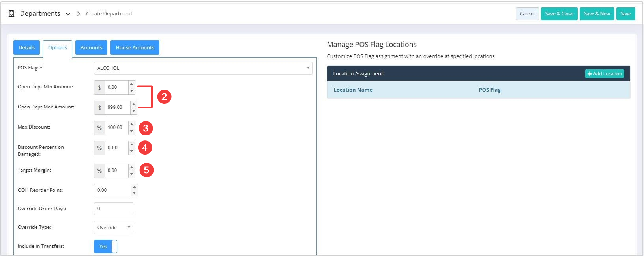Decrease the Target Margin percent
644x256 pixels.
pos(132,174)
